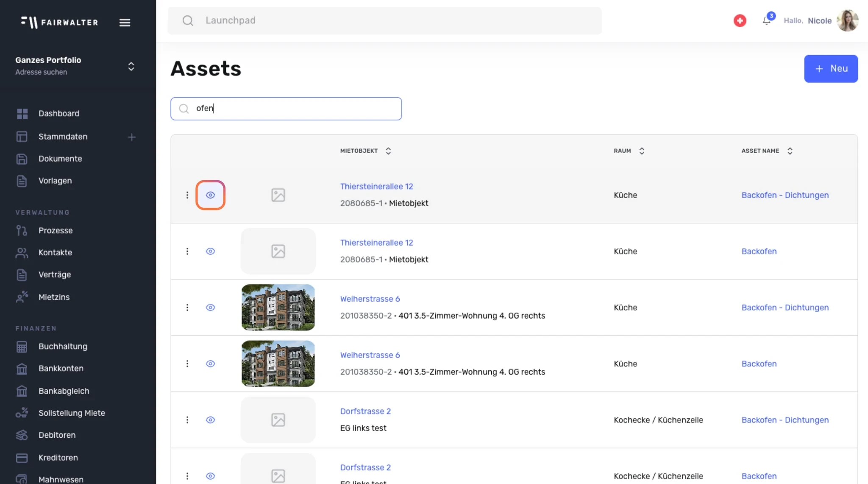Image resolution: width=868 pixels, height=484 pixels.
Task: Open the first Thiersteinerallee 12 link
Action: click(x=376, y=187)
